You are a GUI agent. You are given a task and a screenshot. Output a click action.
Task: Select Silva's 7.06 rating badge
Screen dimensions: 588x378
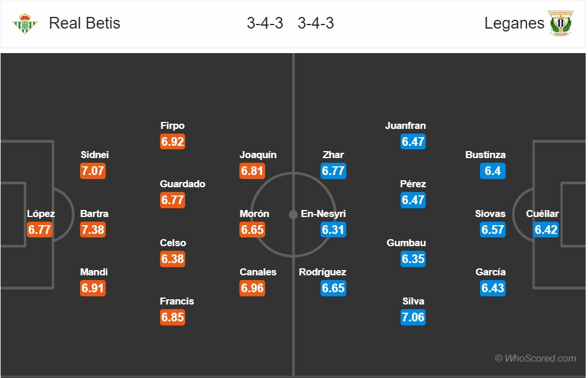[x=413, y=317]
